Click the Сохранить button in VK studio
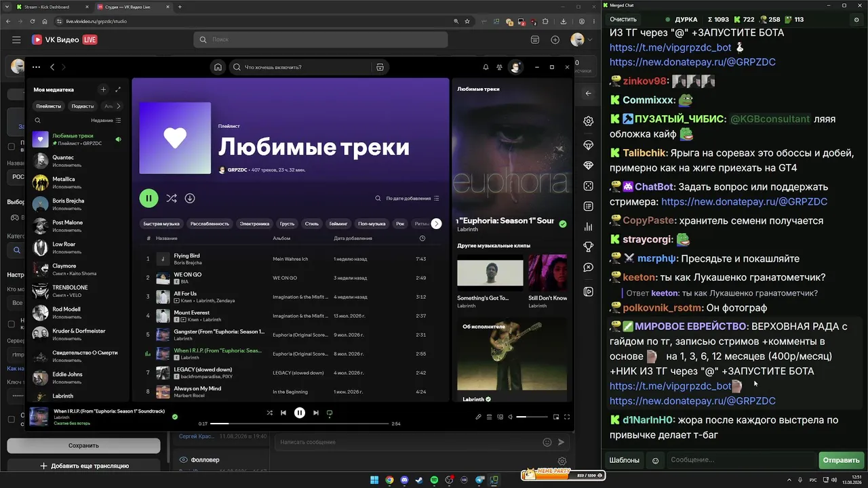The height and width of the screenshot is (488, 868). coord(83,445)
